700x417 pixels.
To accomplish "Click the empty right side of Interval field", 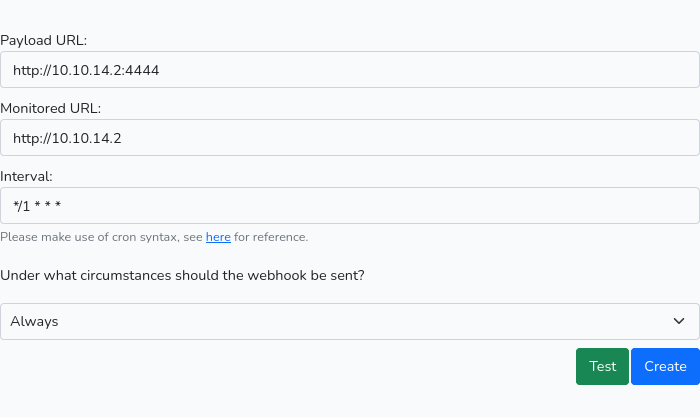I will [379, 205].
